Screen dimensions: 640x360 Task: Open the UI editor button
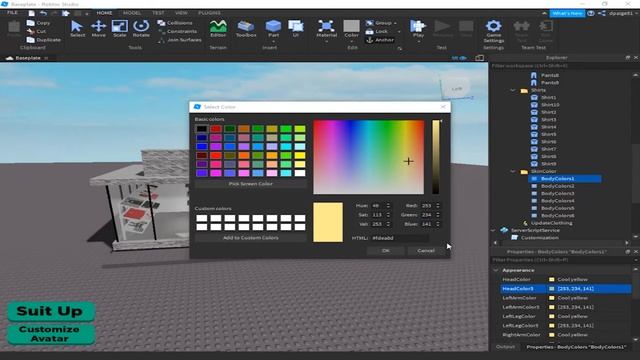click(296, 28)
